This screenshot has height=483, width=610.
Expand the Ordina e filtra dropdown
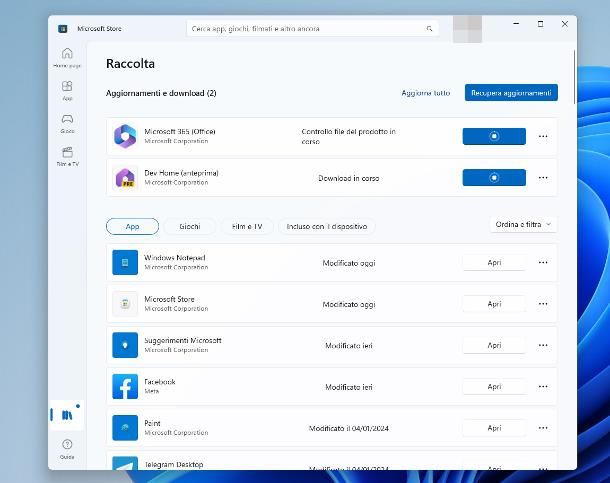coord(523,224)
